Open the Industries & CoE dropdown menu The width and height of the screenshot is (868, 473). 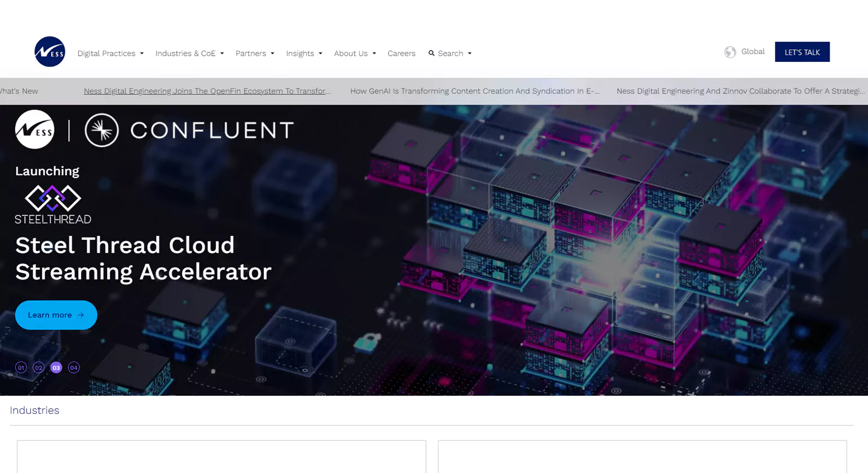[x=189, y=53]
